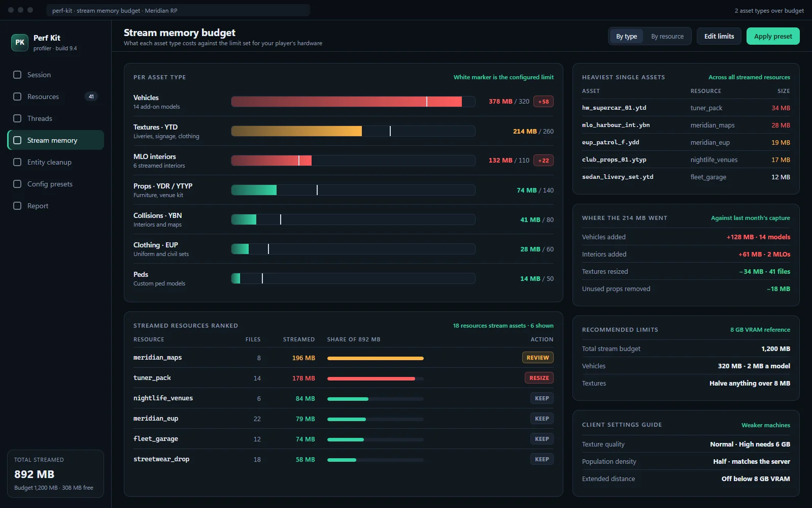Viewport: 812px width, 508px height.
Task: Switch to By type view
Action: click(x=626, y=36)
